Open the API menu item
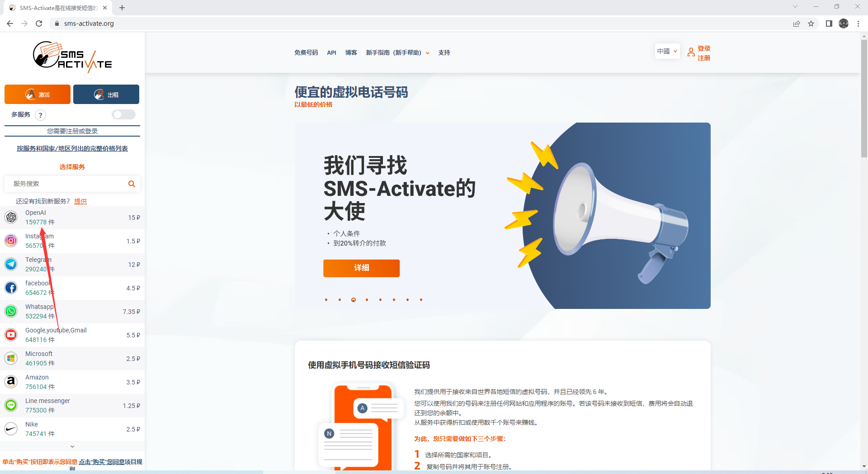Screen dimensions: 868x474 [x=331, y=52]
